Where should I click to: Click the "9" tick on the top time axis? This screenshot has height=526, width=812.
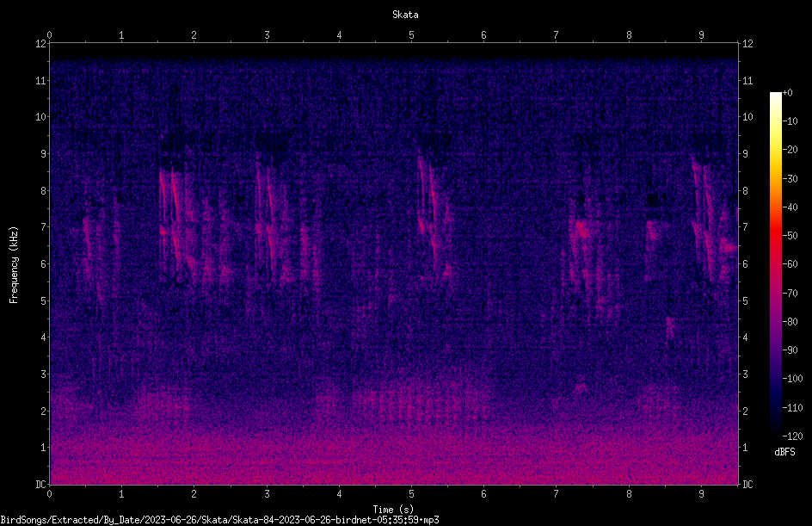coord(701,35)
